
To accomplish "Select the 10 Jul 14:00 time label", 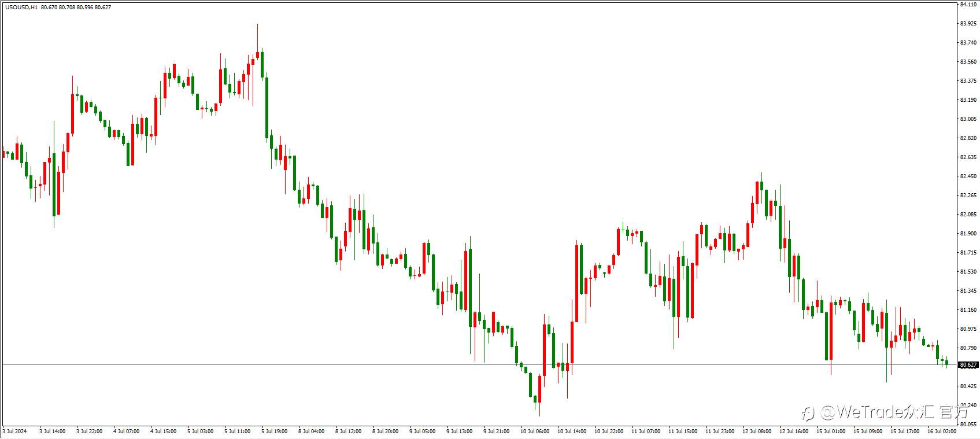I will (572, 431).
